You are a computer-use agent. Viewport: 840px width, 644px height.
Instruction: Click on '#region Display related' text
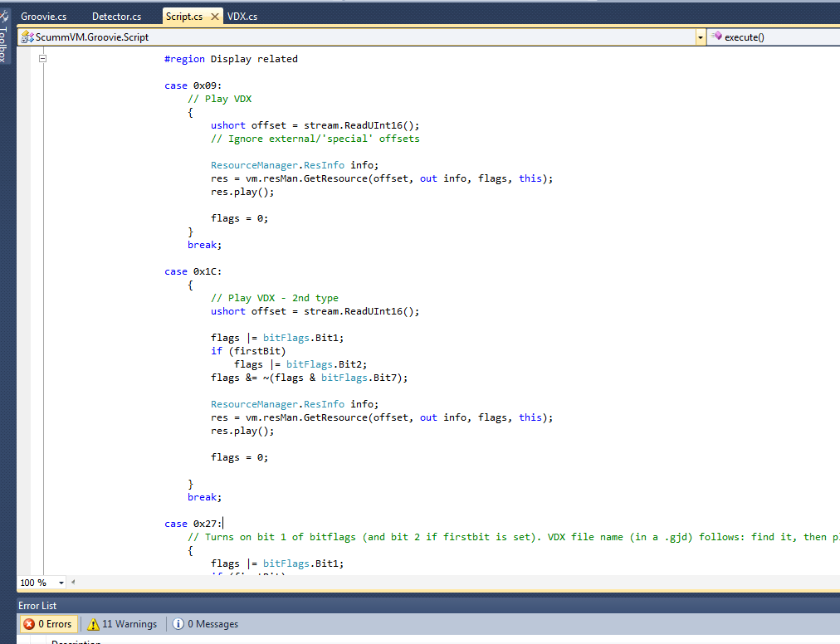click(231, 59)
